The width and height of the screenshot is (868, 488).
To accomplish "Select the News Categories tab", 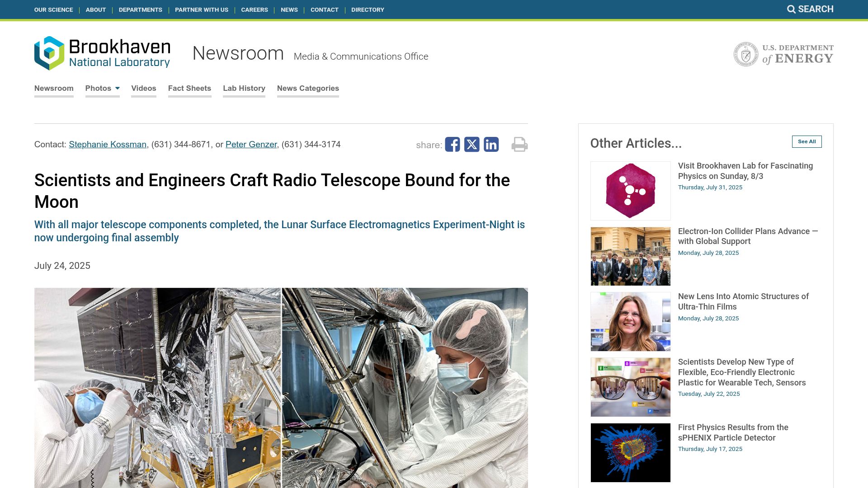I will click(x=308, y=88).
